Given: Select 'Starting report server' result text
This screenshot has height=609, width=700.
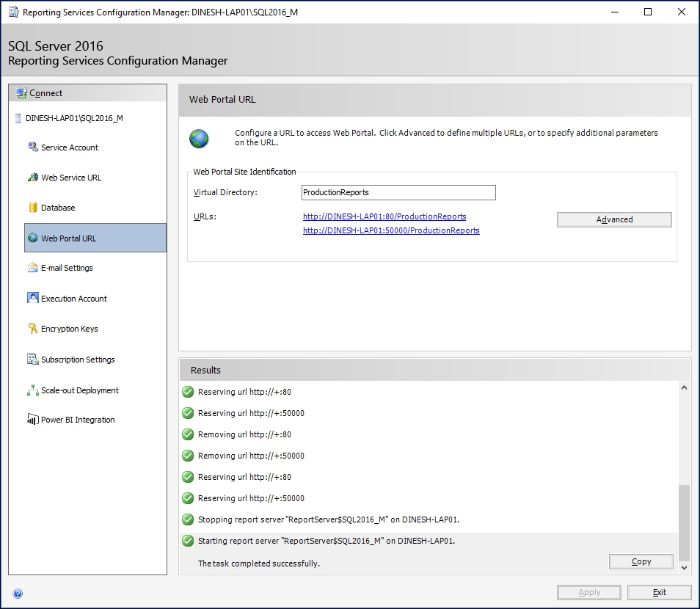Looking at the screenshot, I should click(327, 541).
